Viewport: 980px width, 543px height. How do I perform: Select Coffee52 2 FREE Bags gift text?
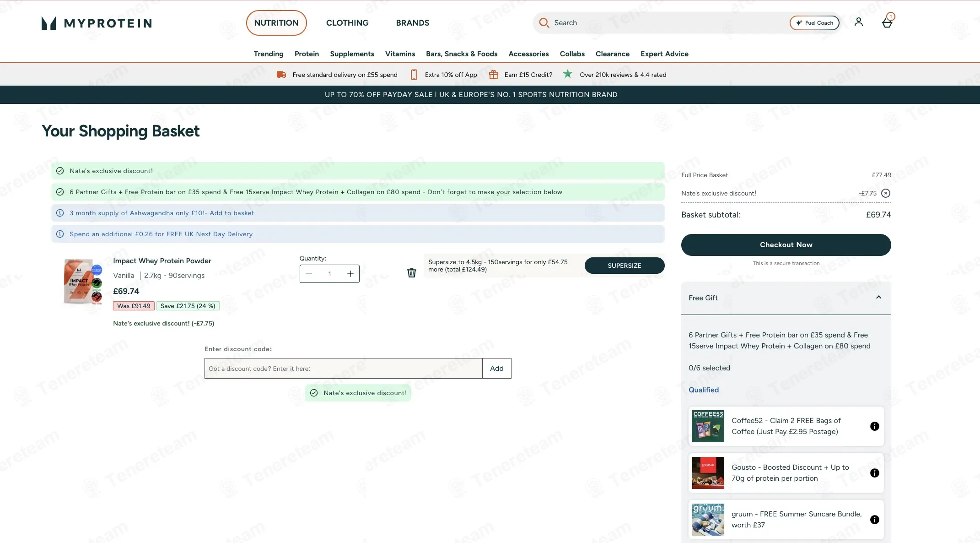click(x=786, y=426)
